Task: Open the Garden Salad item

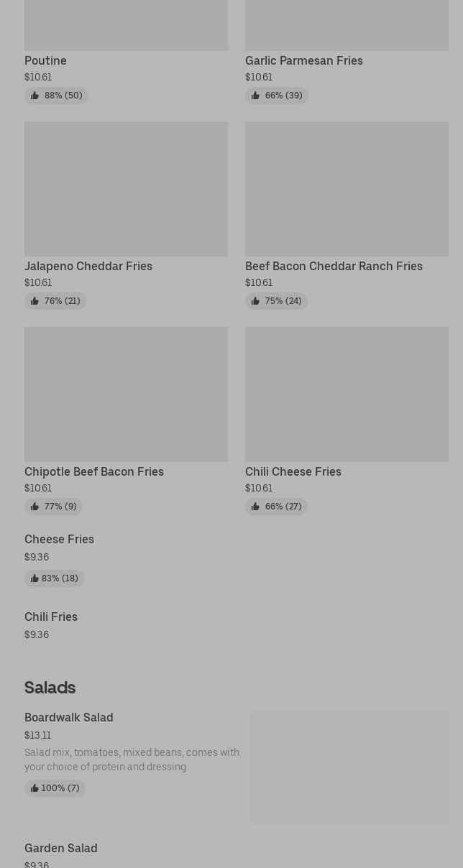Action: coord(61,848)
